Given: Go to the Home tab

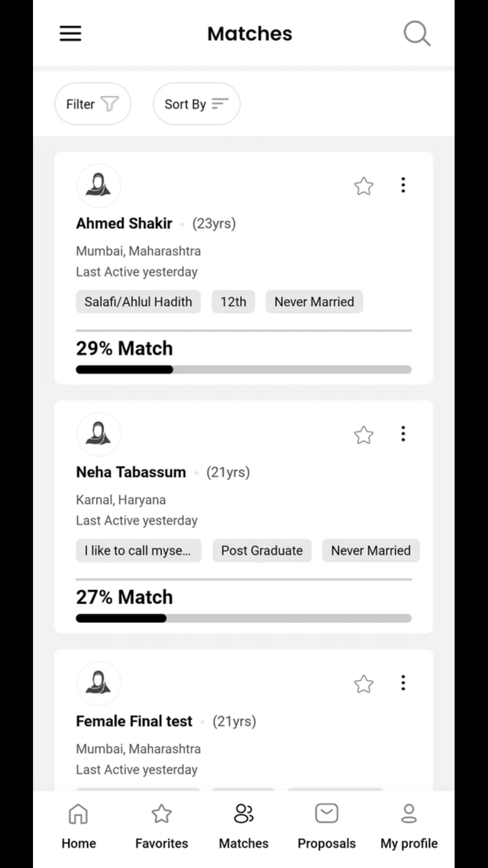Looking at the screenshot, I should pyautogui.click(x=79, y=826).
